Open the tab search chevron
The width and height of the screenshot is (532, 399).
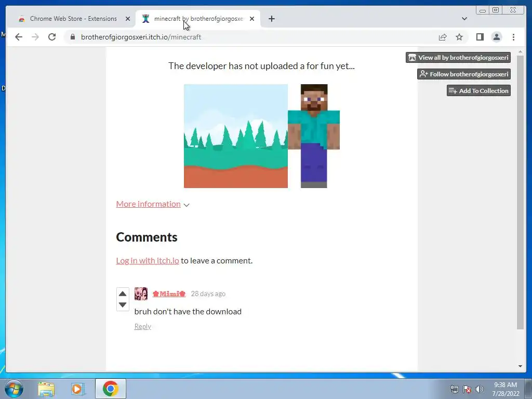pos(464,19)
